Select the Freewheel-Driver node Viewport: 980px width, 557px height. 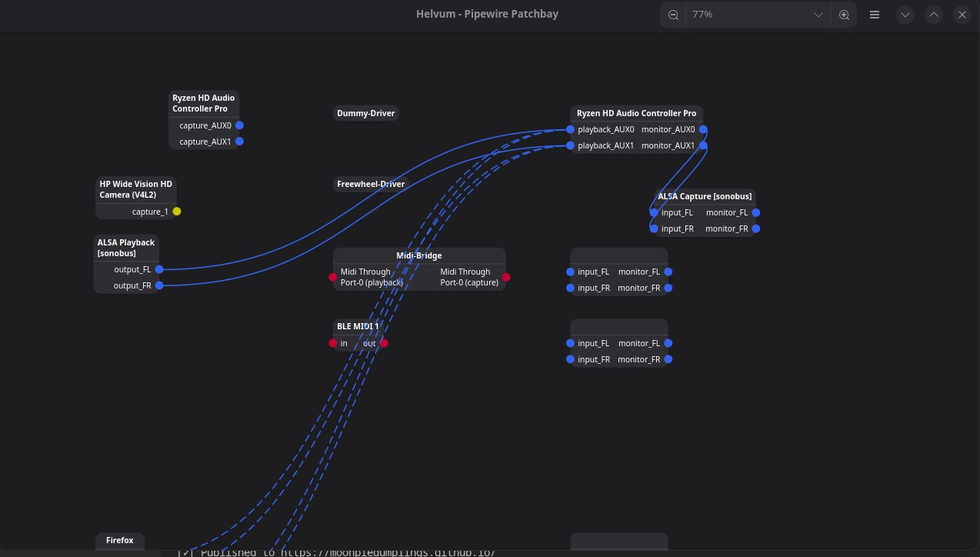pos(370,184)
